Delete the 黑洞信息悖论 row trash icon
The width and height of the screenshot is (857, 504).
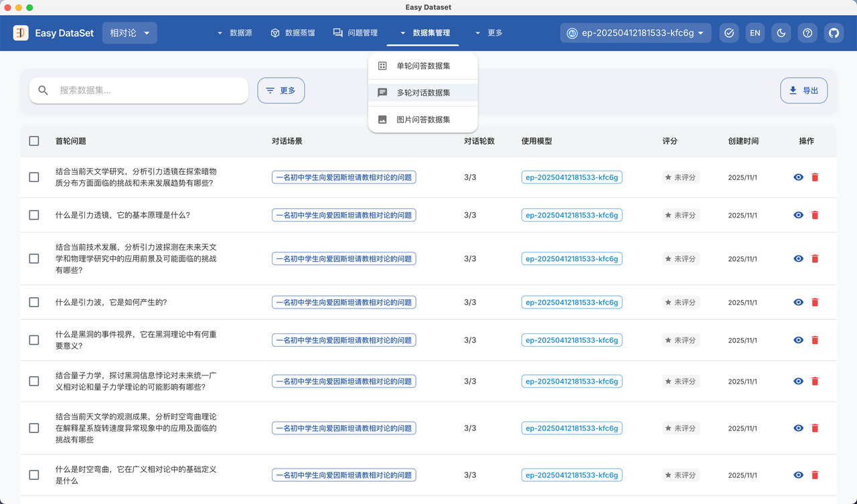(815, 381)
